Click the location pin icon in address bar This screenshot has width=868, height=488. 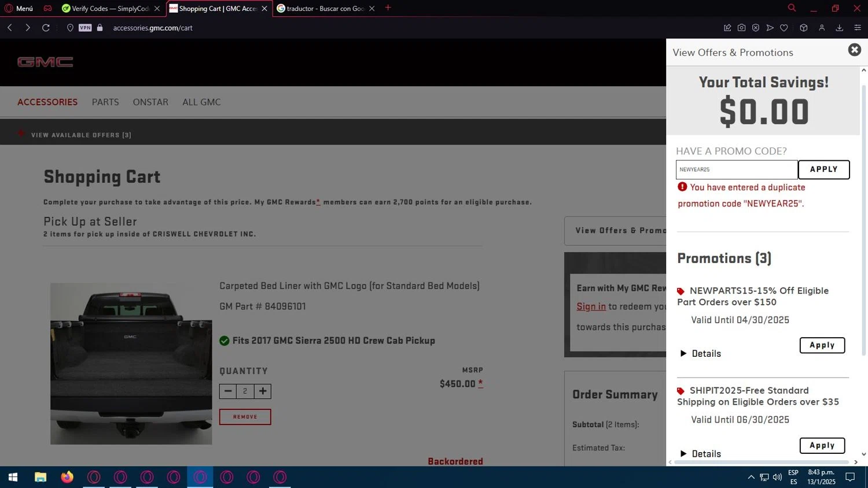click(x=70, y=28)
